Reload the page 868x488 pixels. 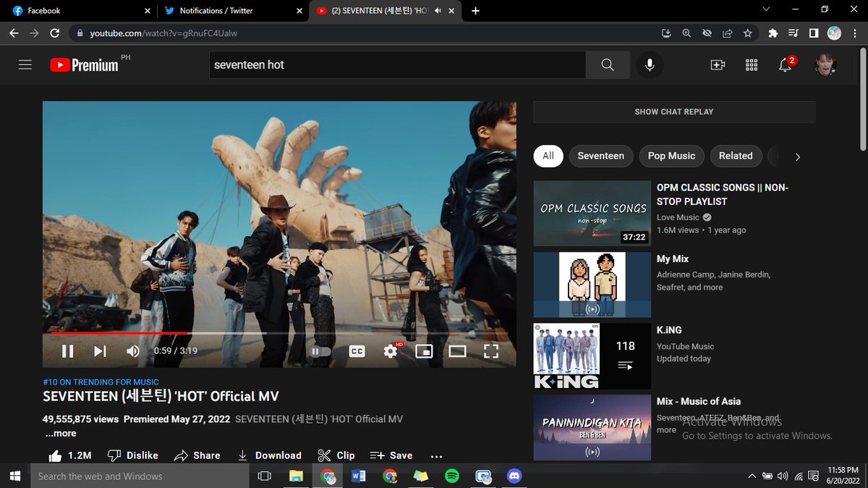tap(54, 33)
